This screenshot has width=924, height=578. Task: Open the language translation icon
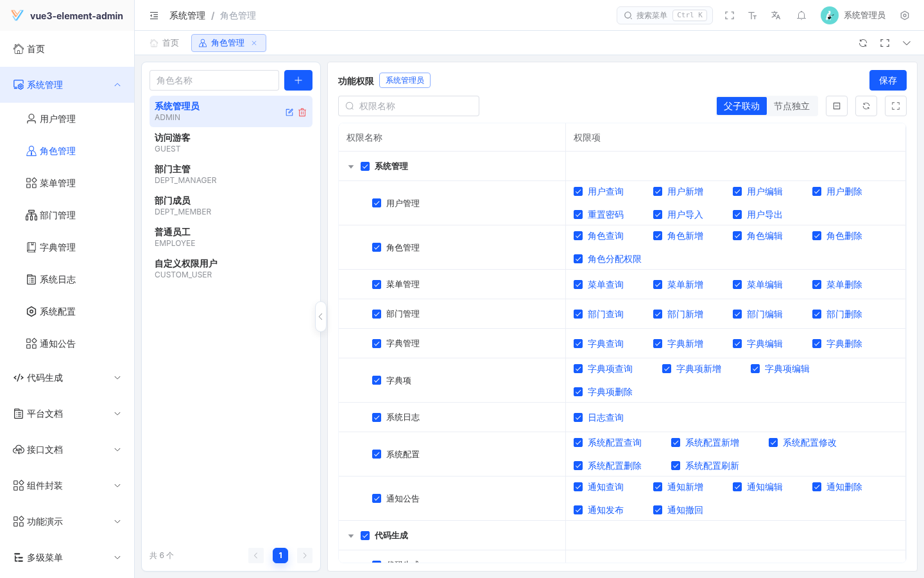click(x=776, y=15)
